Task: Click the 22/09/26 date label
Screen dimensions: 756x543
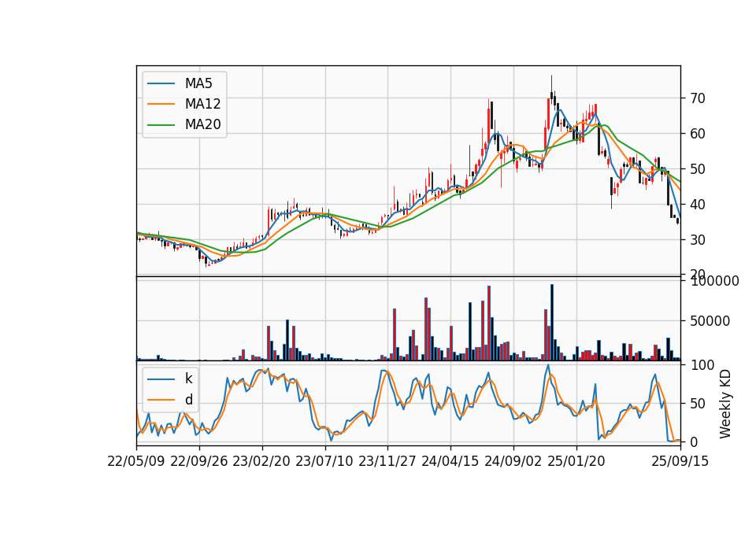Action: coord(199,461)
